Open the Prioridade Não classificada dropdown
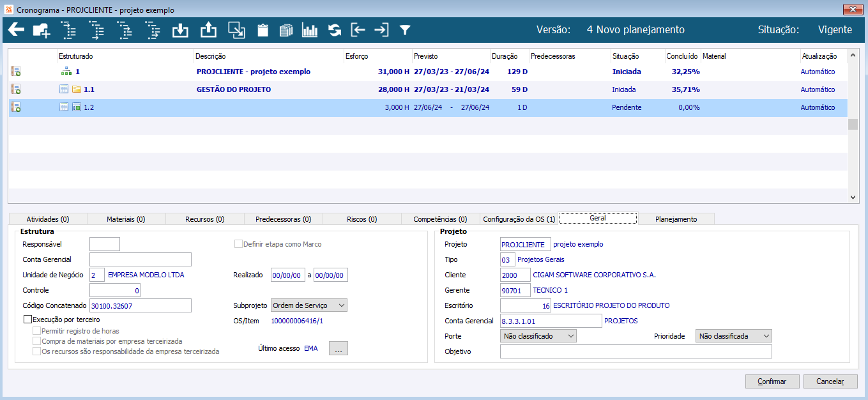The width and height of the screenshot is (868, 400). point(733,335)
